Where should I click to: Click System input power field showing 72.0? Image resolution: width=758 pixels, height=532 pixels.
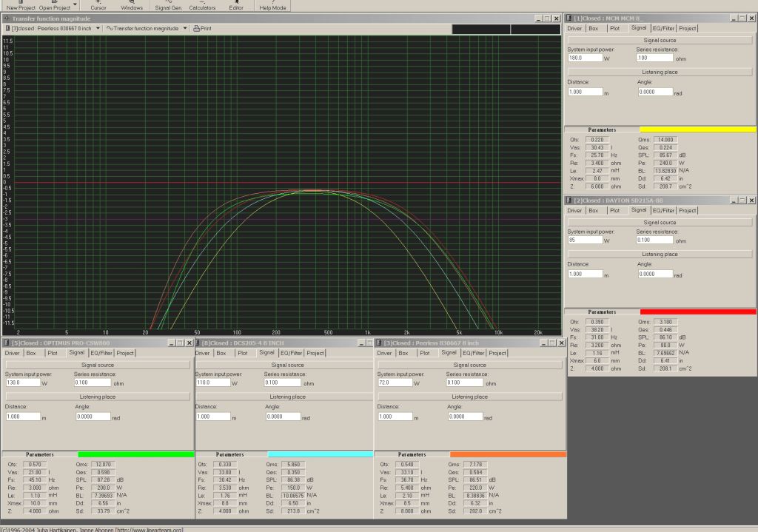point(395,383)
